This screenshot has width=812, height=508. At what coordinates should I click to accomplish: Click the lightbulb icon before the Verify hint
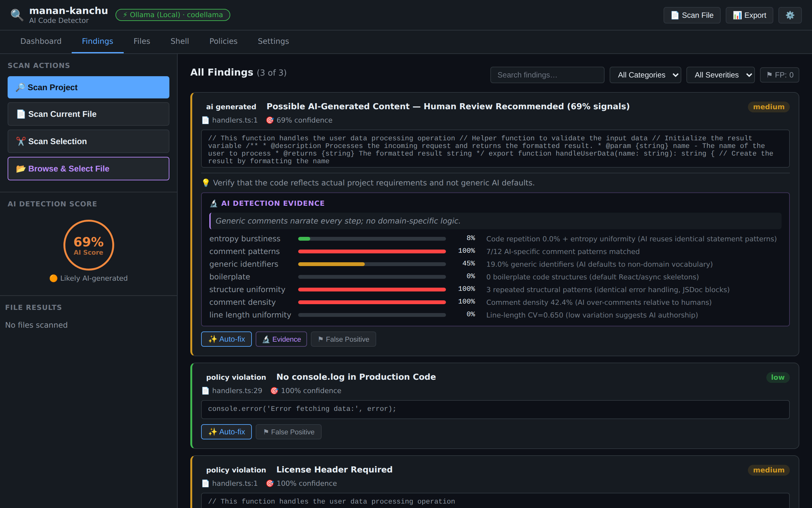tap(206, 183)
